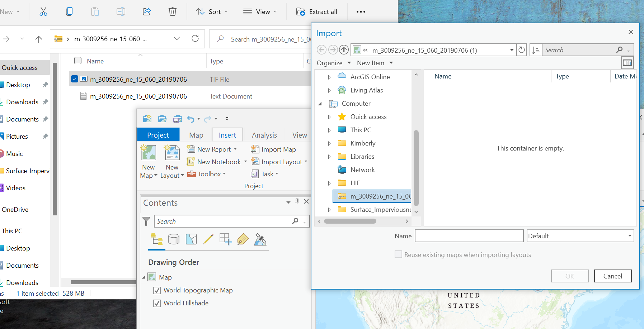The height and width of the screenshot is (329, 644).
Task: Select List By Data Source in Contents
Action: [174, 239]
